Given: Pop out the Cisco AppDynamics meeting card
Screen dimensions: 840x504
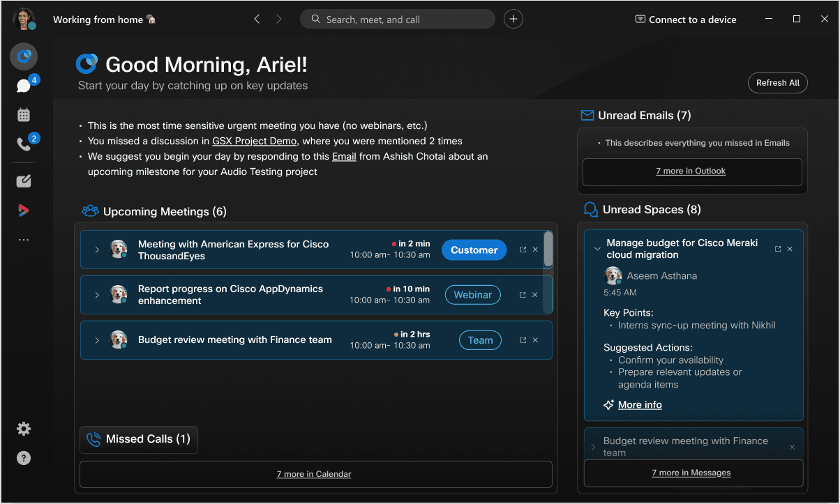Looking at the screenshot, I should (523, 295).
